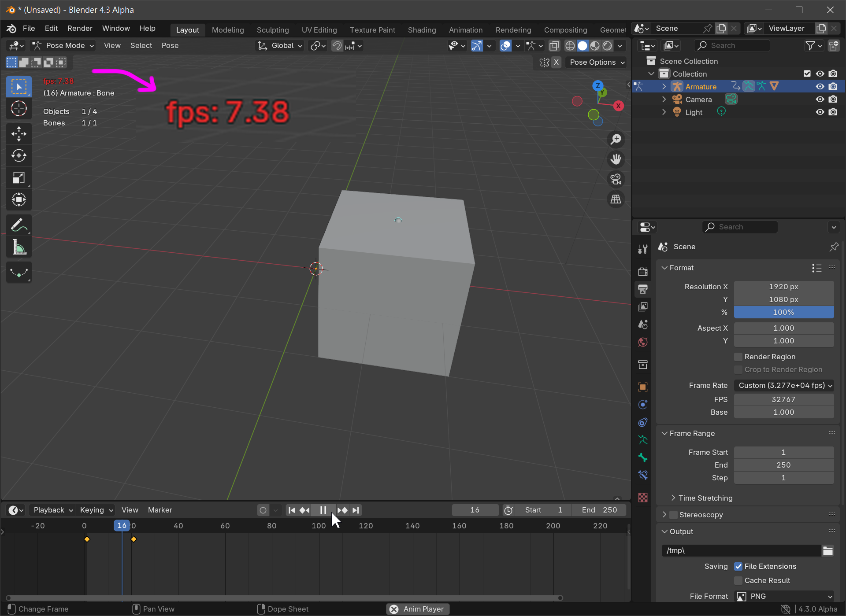The image size is (846, 616).
Task: Switch to the Sculpting workspace tab
Action: pyautogui.click(x=273, y=30)
